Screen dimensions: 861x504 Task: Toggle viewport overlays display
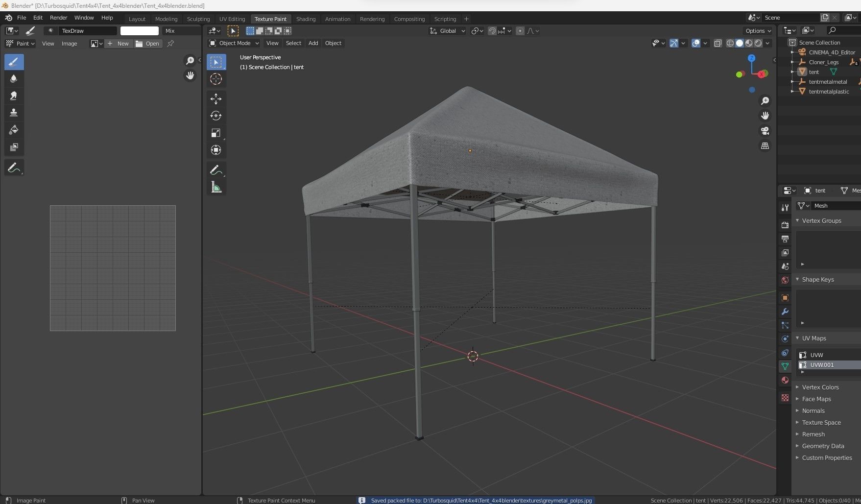pos(696,43)
